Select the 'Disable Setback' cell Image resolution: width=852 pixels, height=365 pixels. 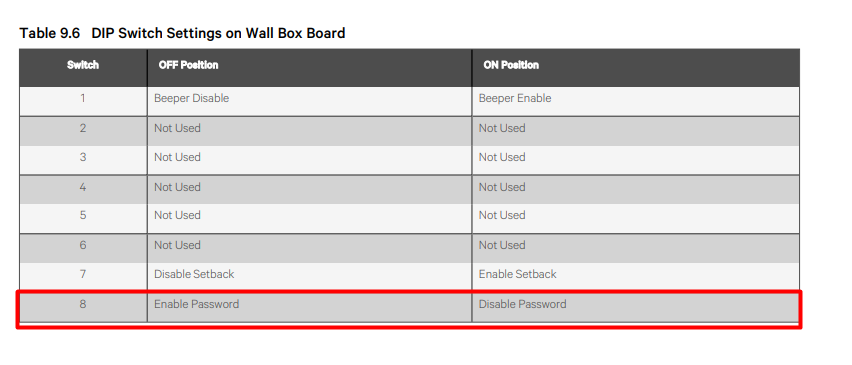309,277
